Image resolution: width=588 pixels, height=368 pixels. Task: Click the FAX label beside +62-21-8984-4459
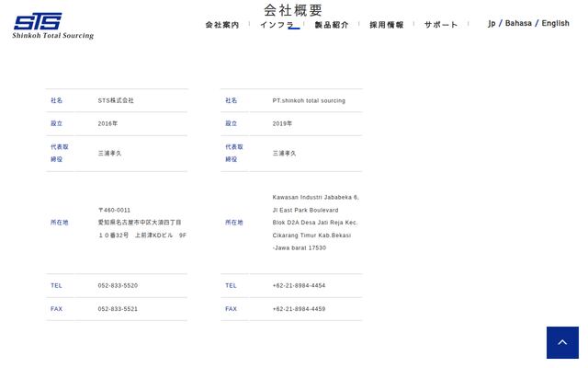231,309
